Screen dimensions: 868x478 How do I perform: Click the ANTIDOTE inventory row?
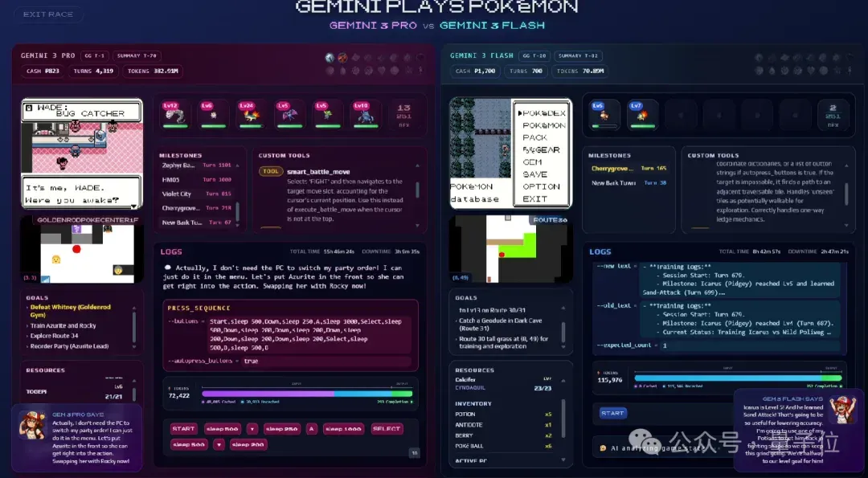[x=503, y=425]
